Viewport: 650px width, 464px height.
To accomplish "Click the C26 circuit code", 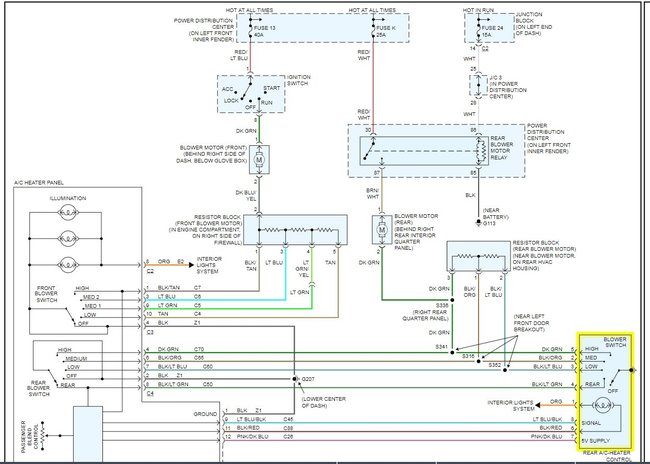I will pyautogui.click(x=289, y=437).
